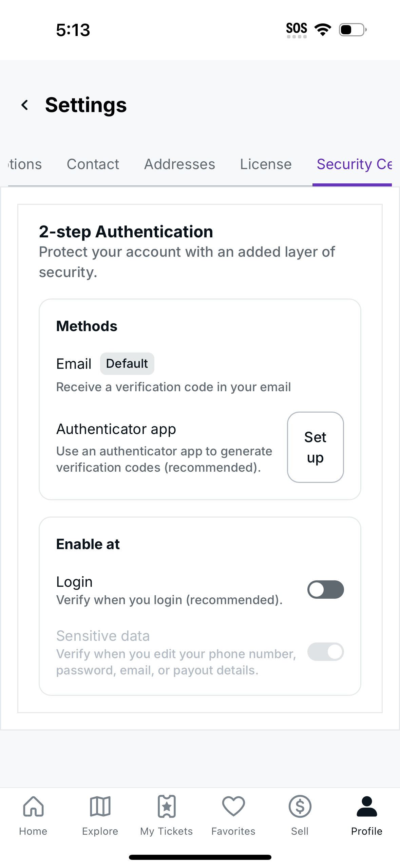Viewport: 400px width, 868px height.
Task: Switch to the Contact tab
Action: coord(93,164)
